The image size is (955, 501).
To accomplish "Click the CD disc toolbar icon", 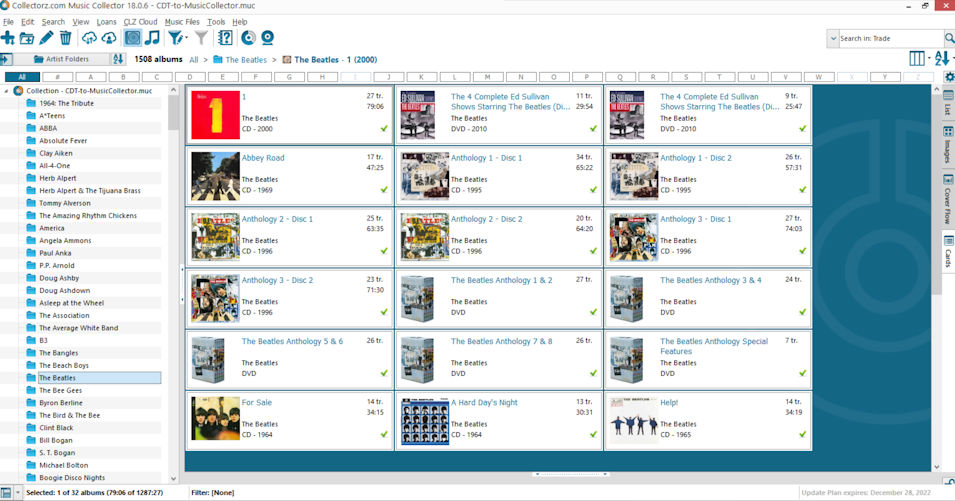I will click(x=248, y=38).
